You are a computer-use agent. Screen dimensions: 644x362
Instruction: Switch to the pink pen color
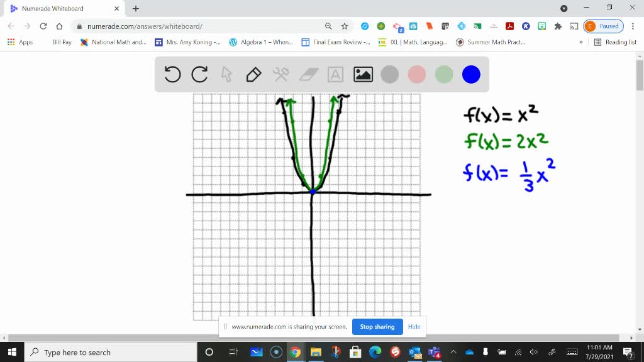416,74
